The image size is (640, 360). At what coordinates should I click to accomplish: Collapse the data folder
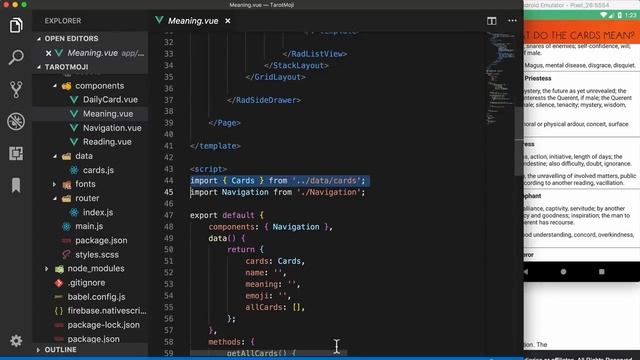pos(55,156)
